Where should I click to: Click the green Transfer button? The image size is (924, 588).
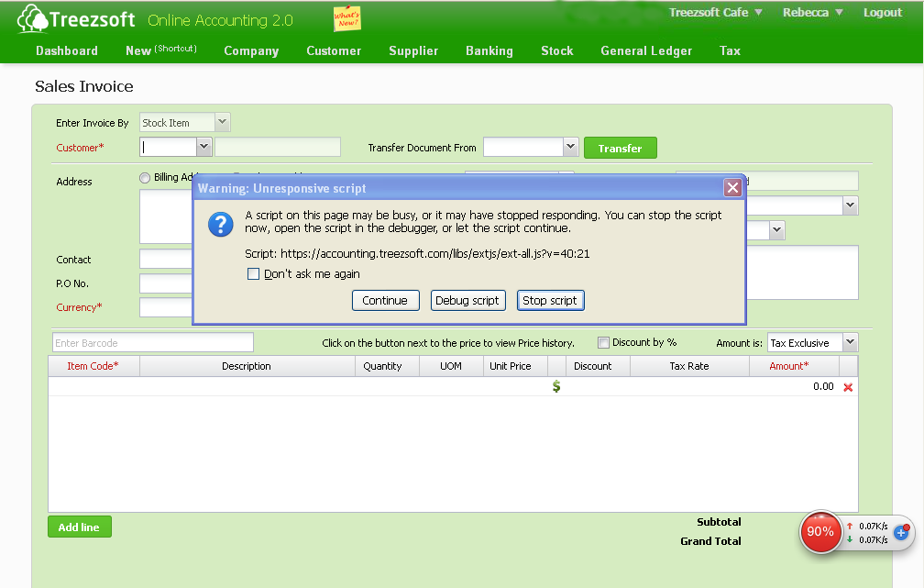click(x=620, y=148)
